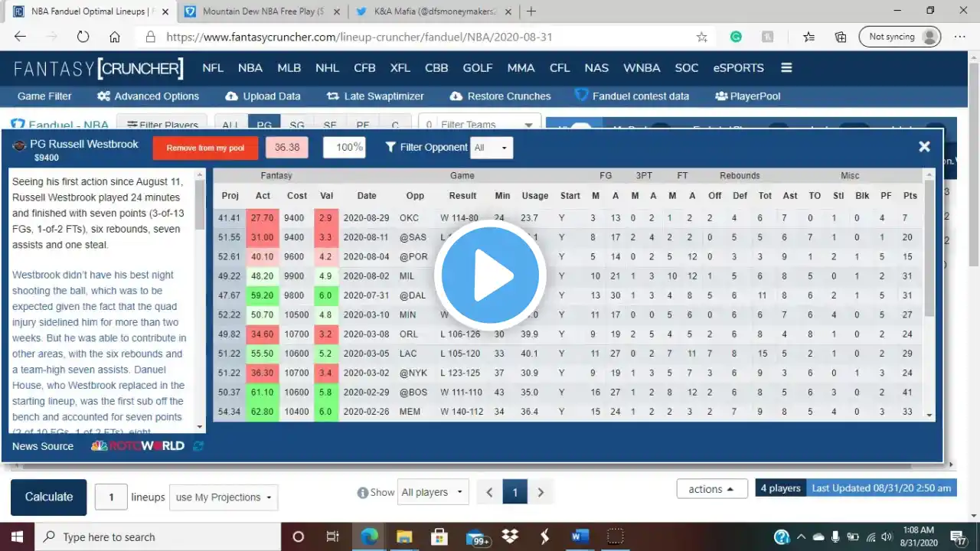980x551 pixels.
Task: Close the Russell Westbrook player popup
Action: [x=924, y=147]
